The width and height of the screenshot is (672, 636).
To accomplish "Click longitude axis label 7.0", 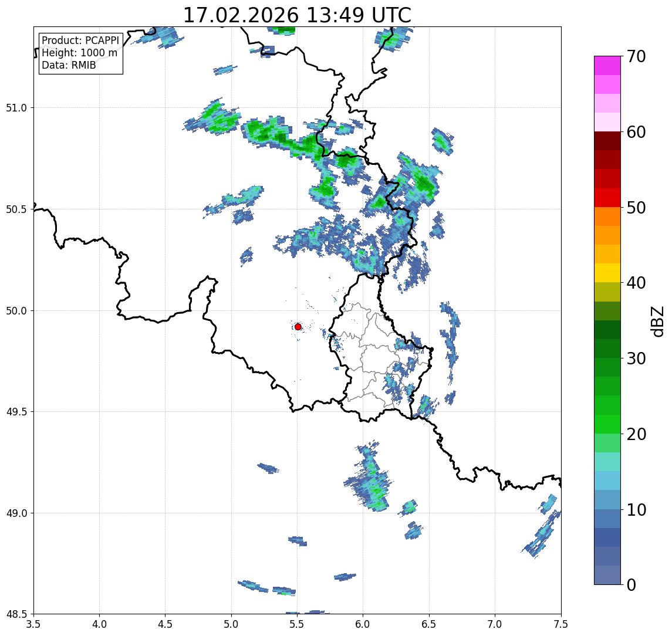I will 495,624.
